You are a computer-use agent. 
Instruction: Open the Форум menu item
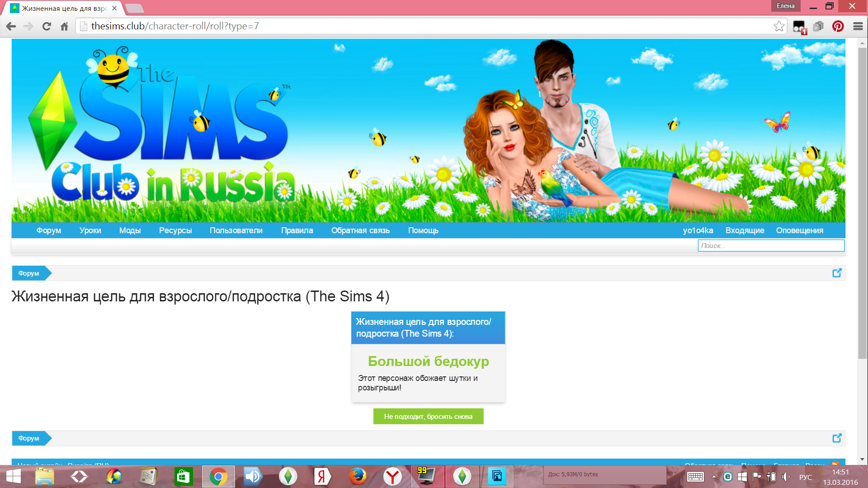pyautogui.click(x=49, y=230)
